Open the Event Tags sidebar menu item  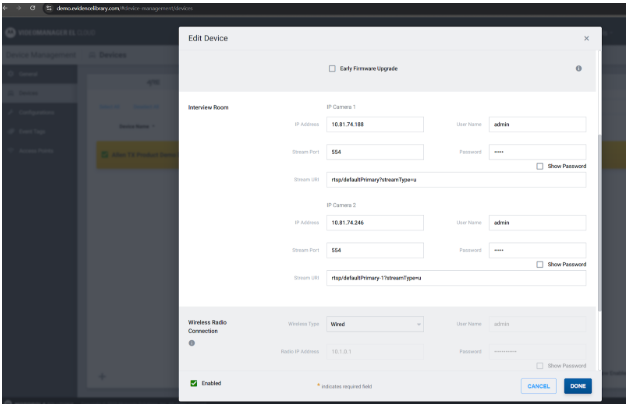click(x=40, y=131)
